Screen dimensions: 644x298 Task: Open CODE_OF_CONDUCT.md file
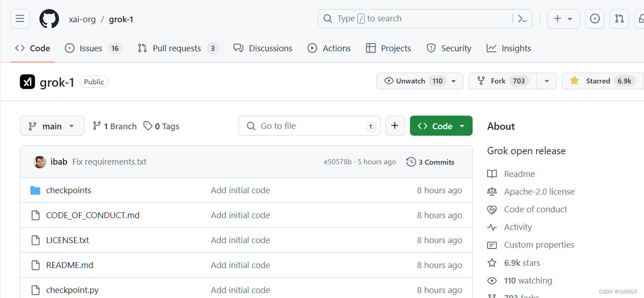point(93,215)
